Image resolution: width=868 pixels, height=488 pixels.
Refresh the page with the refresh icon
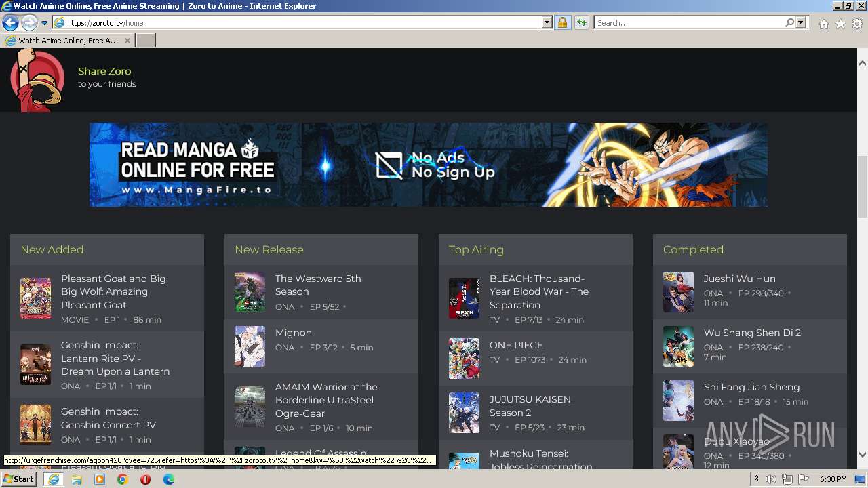(x=581, y=23)
